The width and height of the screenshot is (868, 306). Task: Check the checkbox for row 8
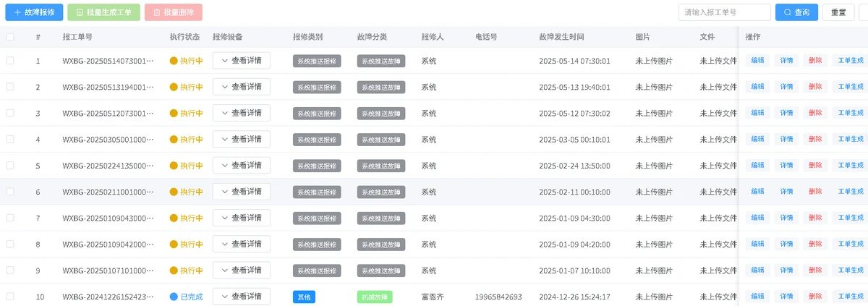10,244
